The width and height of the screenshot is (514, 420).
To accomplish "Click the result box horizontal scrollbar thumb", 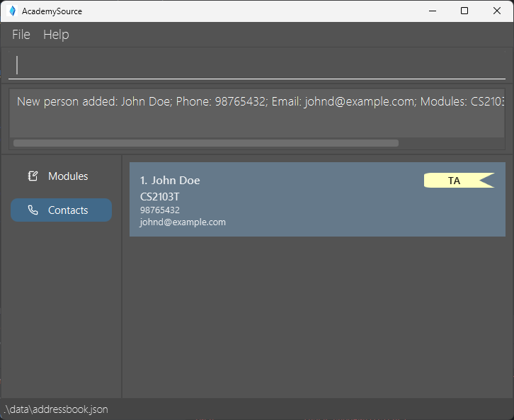I will coord(205,143).
